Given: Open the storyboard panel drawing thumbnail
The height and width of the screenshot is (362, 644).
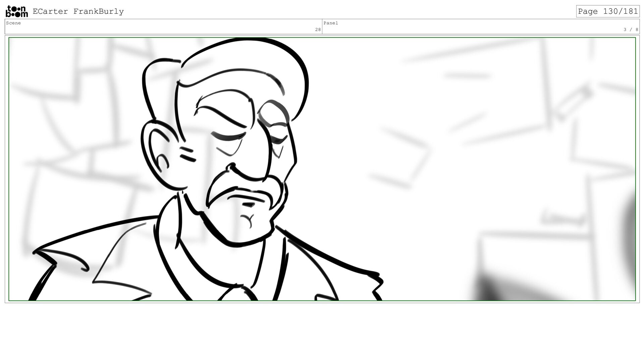Looking at the screenshot, I should (322, 169).
